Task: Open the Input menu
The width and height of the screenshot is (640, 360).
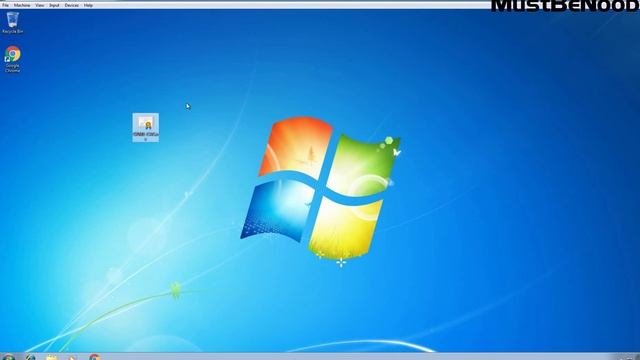Action: [54, 5]
